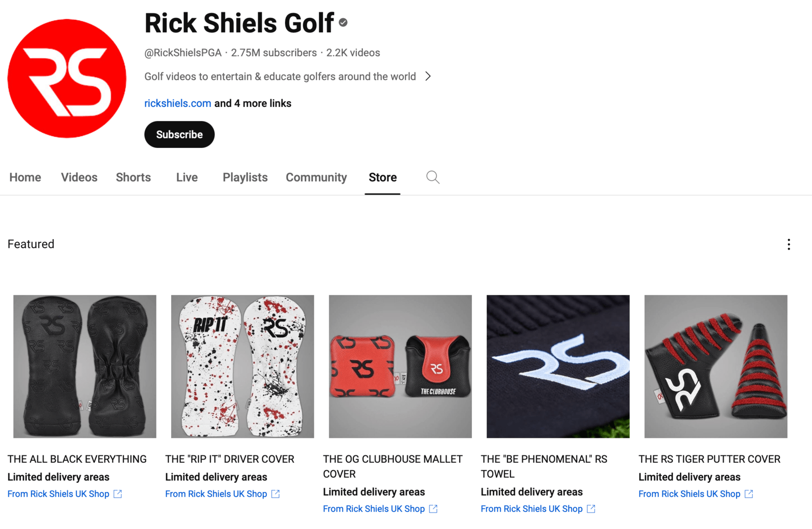Open the channel search icon
The image size is (812, 529).
[432, 177]
